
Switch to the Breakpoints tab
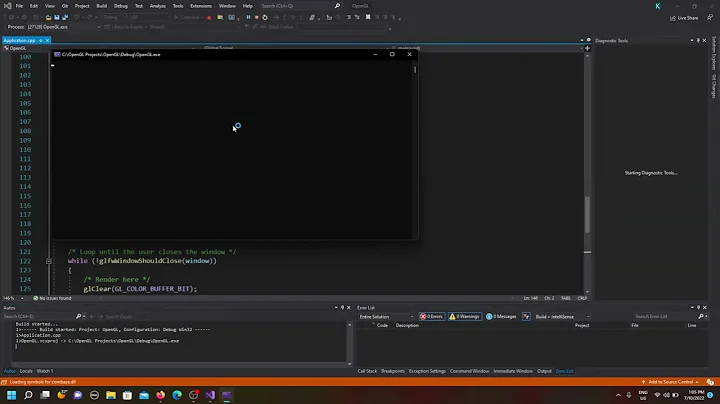pos(393,371)
